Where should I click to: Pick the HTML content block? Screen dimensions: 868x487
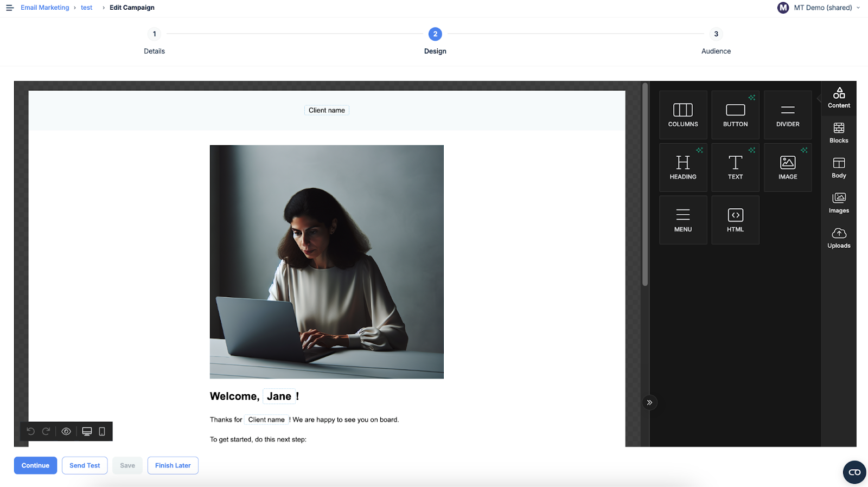pos(735,220)
